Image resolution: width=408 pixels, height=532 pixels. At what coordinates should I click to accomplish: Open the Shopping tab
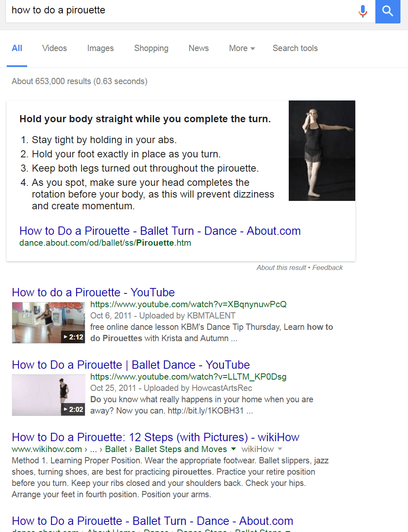point(151,48)
